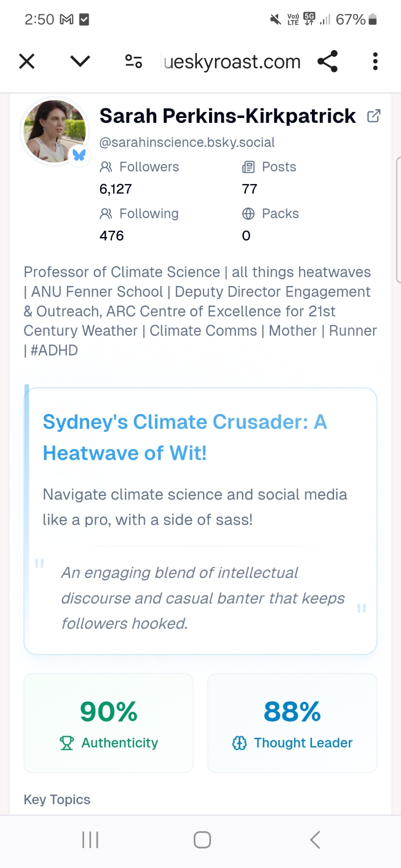Select the Followers label

click(149, 167)
